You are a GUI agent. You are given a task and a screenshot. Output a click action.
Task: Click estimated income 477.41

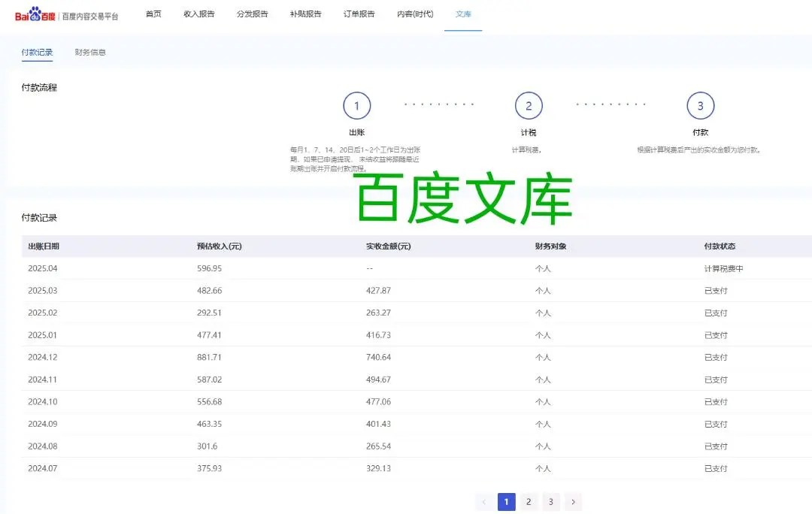click(209, 335)
